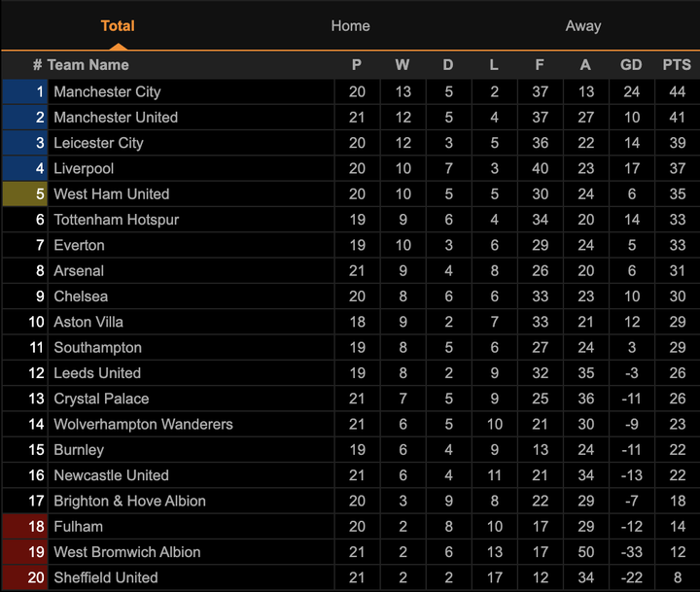Click olive position 5 rank badge
The width and height of the screenshot is (700, 592).
click(x=25, y=193)
